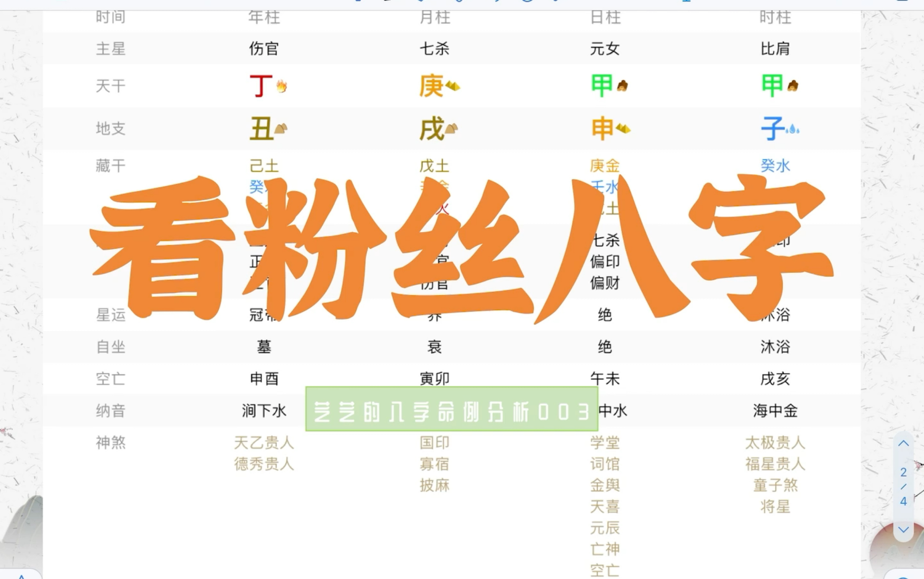The height and width of the screenshot is (579, 924).
Task: Click the 己土 hidden stem
Action: tap(264, 166)
